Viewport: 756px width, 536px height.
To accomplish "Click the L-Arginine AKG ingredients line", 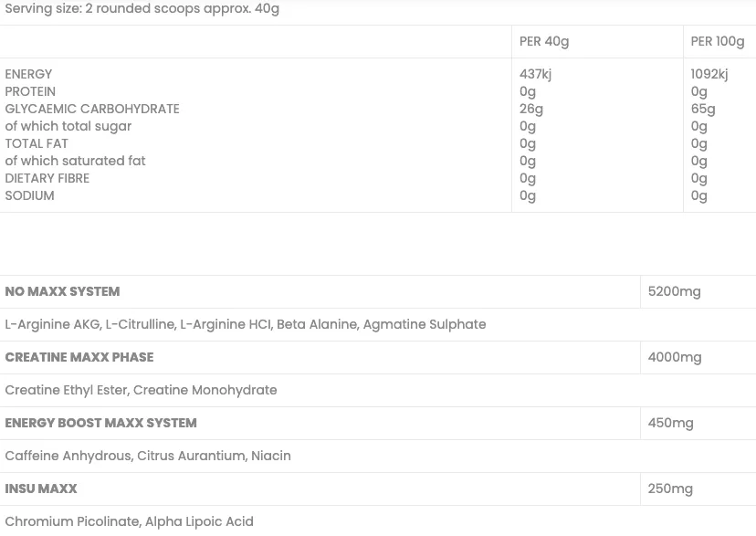I will click(x=246, y=324).
